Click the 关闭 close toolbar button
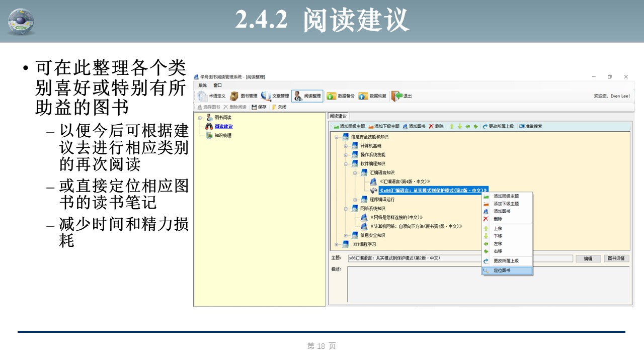The height and width of the screenshot is (362, 644). pos(279,107)
